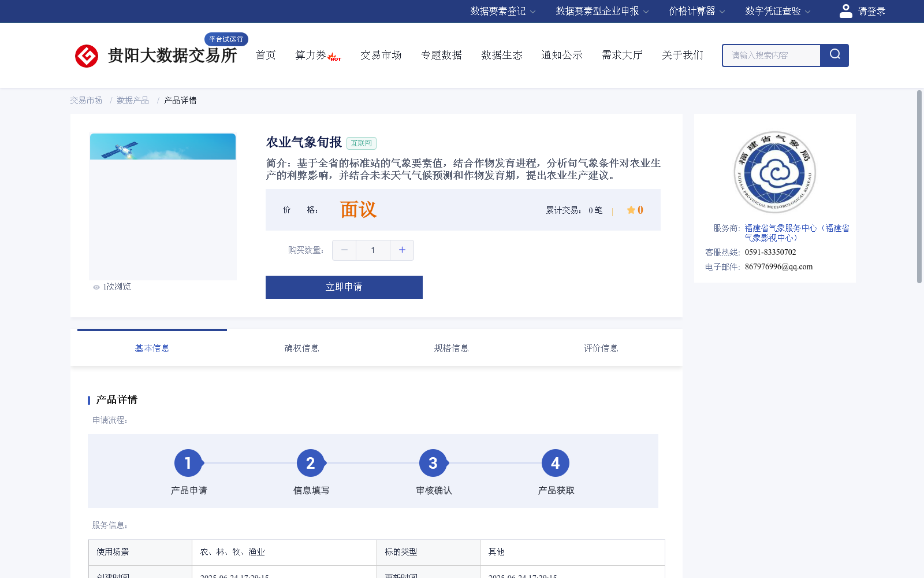Click step 3 审核确认 circle
Screen dimensions: 924x578
[433, 463]
